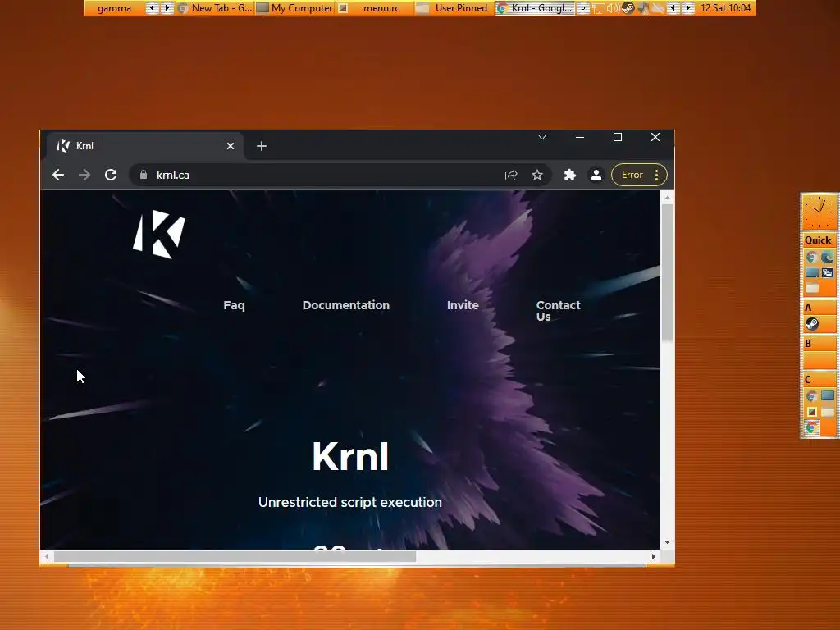This screenshot has width=840, height=630.
Task: Open the Faq link
Action: (234, 305)
